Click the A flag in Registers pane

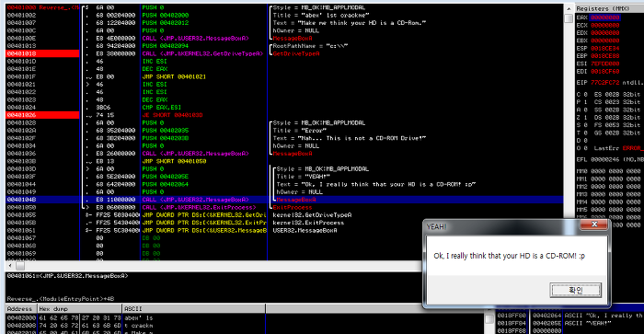point(582,109)
